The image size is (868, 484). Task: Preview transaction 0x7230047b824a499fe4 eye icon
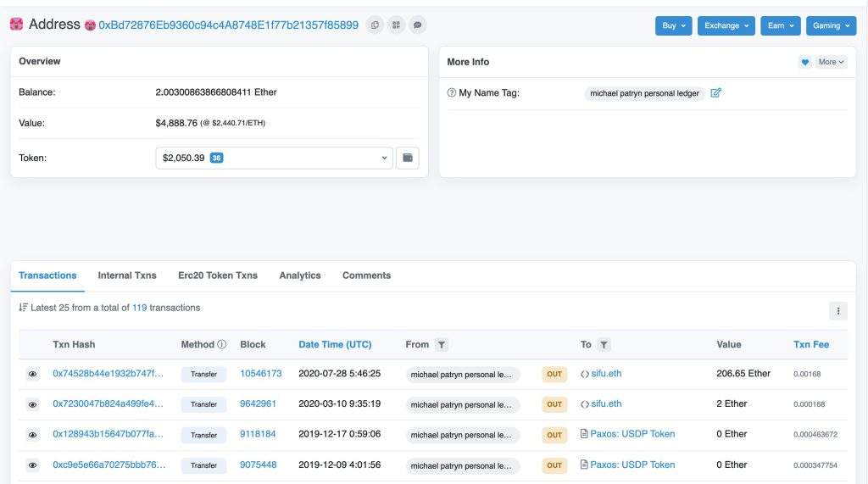[x=33, y=404]
